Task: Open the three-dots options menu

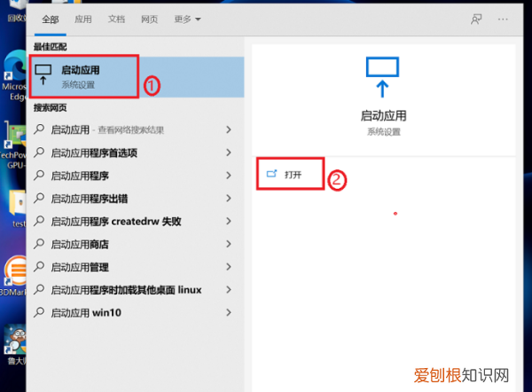Action: (x=503, y=20)
